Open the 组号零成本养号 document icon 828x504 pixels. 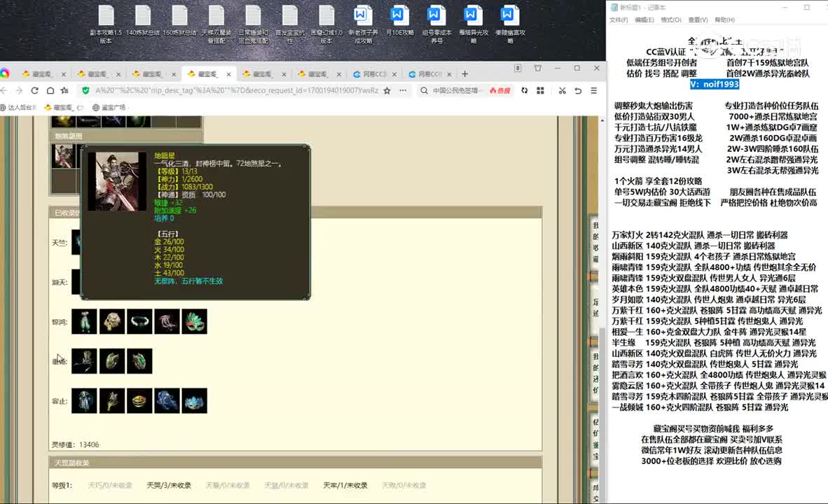[x=436, y=24]
